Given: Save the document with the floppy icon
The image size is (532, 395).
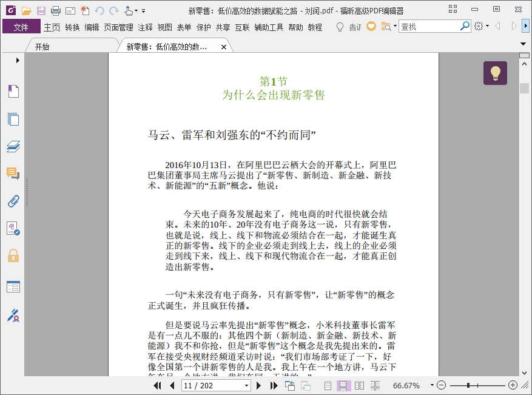Looking at the screenshot, I should click(x=41, y=11).
